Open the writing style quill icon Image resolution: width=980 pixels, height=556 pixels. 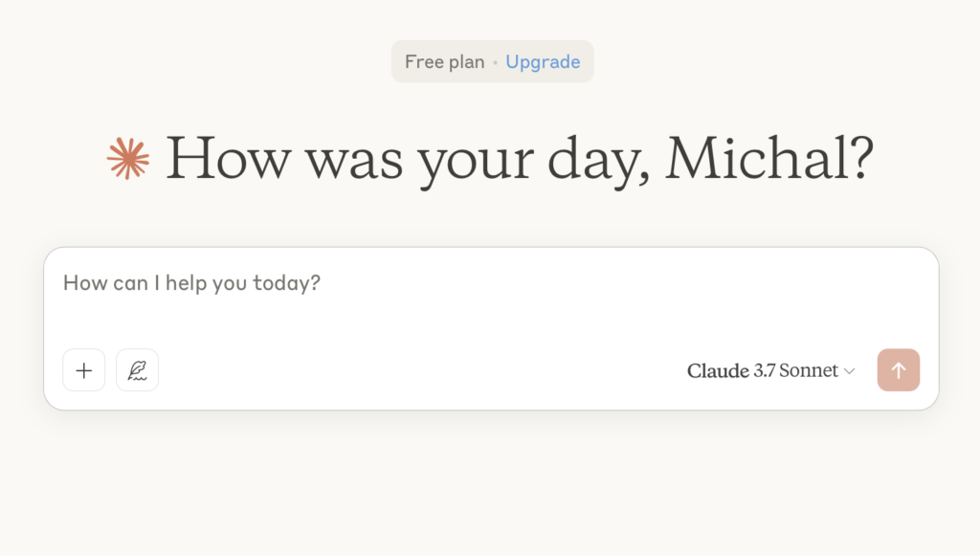click(137, 369)
